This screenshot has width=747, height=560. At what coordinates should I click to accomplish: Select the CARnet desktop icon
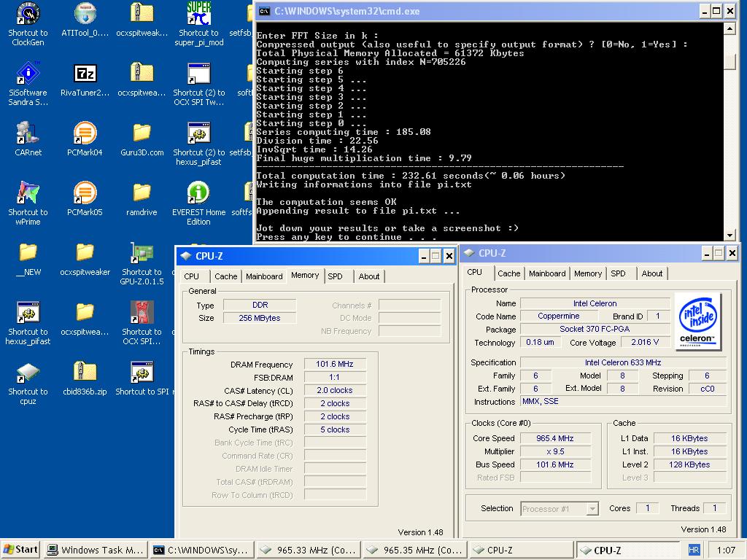(x=28, y=133)
